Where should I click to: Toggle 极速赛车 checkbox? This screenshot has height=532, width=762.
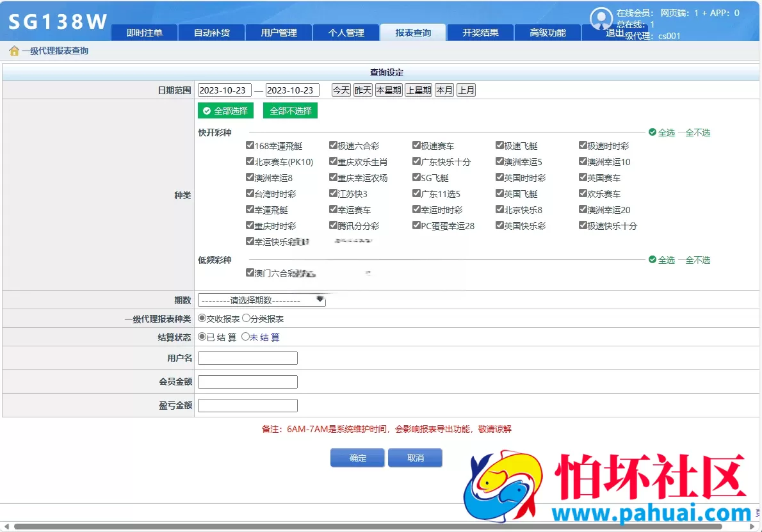point(416,145)
